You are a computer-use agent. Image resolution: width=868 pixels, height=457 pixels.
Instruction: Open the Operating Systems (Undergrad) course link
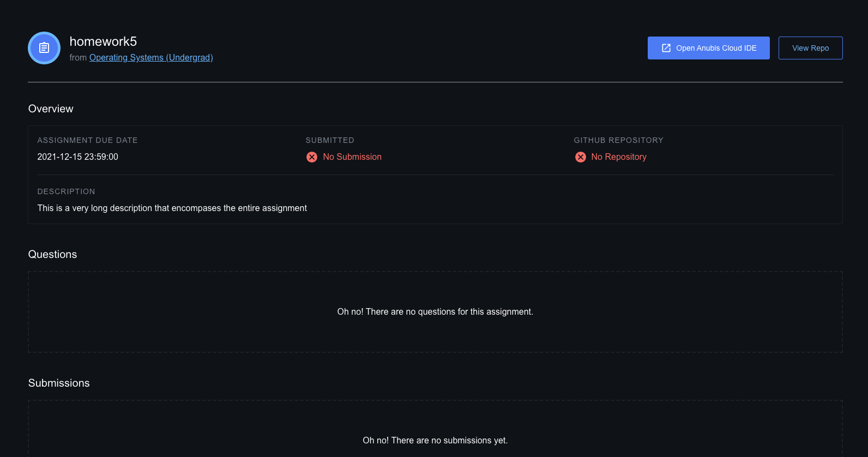pyautogui.click(x=151, y=57)
